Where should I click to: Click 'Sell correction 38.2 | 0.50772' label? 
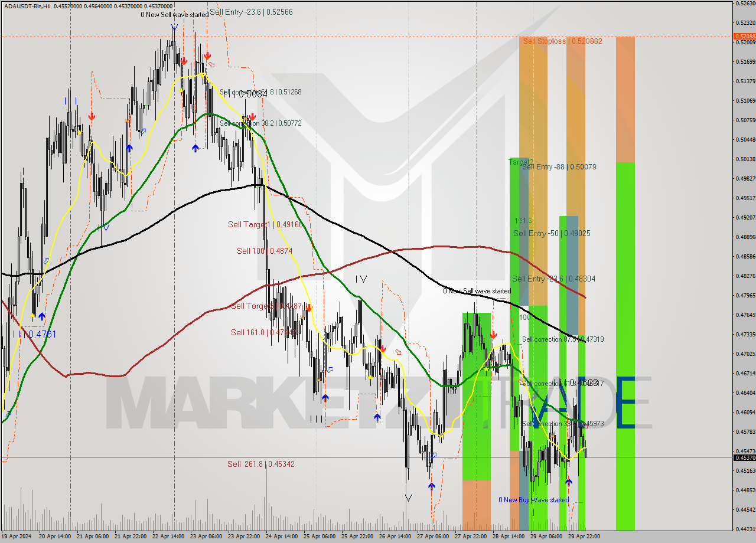pyautogui.click(x=260, y=123)
